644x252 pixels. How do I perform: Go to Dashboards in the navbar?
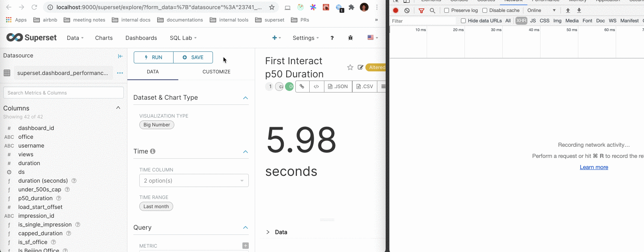point(141,38)
